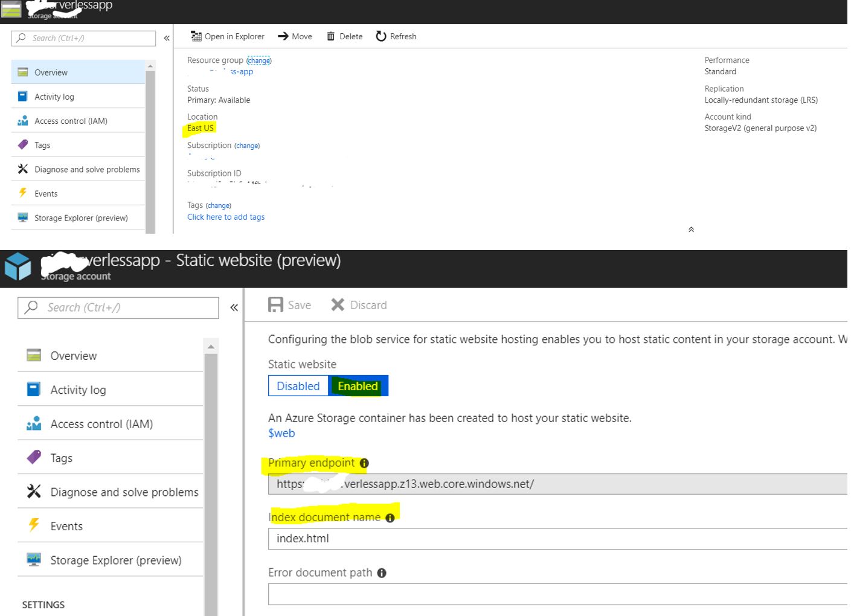Click the Delete trash icon
851x616 pixels.
tap(330, 37)
